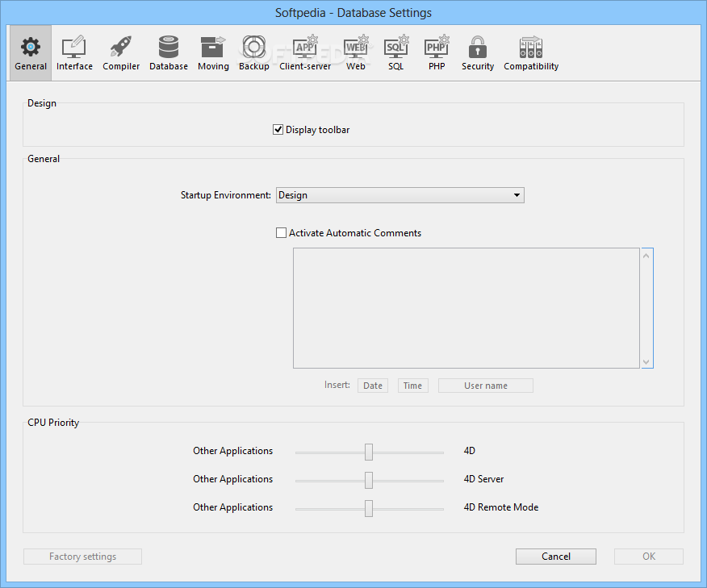Click the OK button

coord(649,557)
